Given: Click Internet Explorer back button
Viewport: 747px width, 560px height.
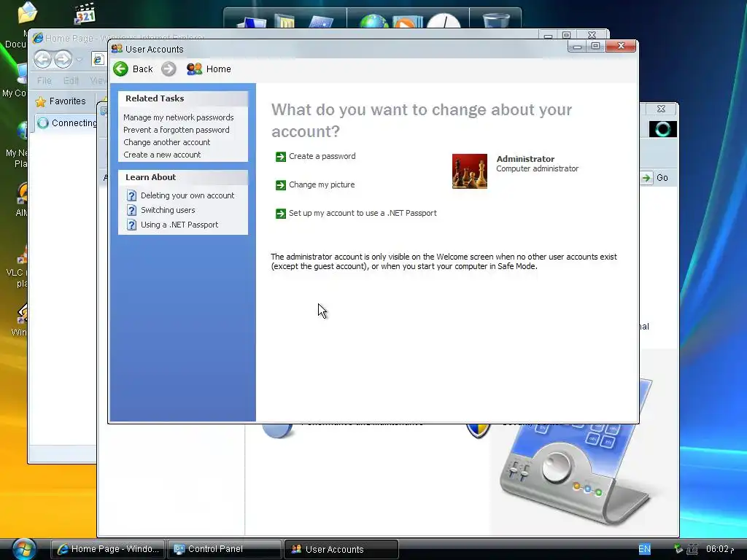Looking at the screenshot, I should click(42, 59).
